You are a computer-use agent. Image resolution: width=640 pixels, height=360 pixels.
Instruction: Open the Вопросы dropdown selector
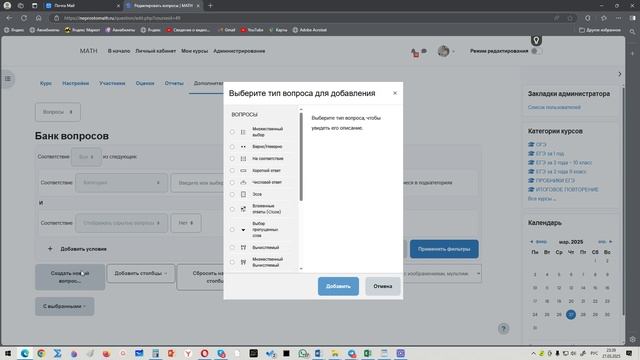[x=58, y=112]
